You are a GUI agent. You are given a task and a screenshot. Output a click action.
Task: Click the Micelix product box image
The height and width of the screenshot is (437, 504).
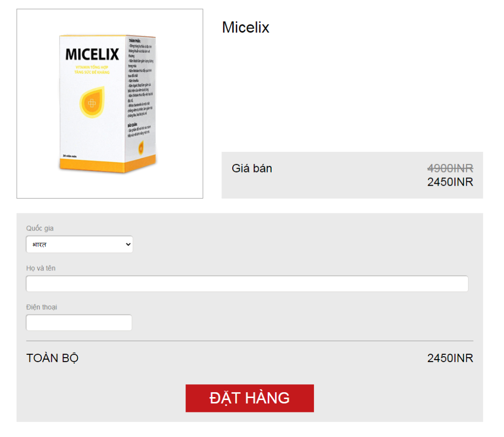(x=109, y=103)
